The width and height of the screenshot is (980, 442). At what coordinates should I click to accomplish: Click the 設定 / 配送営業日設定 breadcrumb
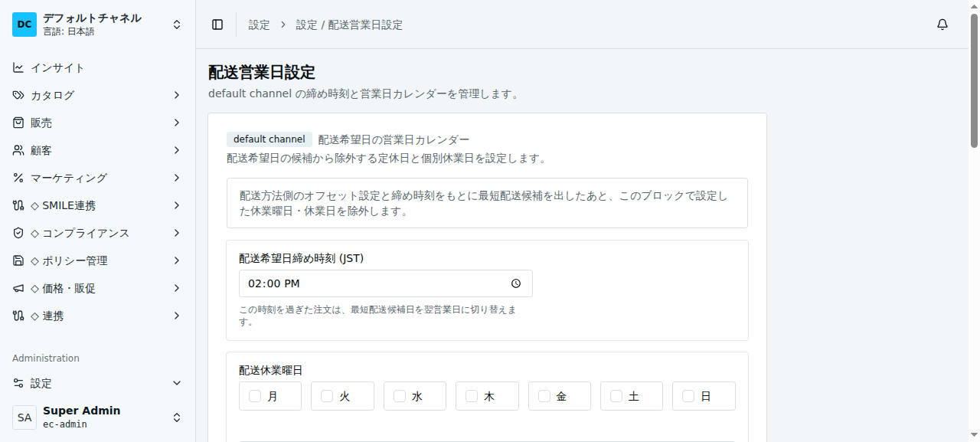click(x=349, y=25)
